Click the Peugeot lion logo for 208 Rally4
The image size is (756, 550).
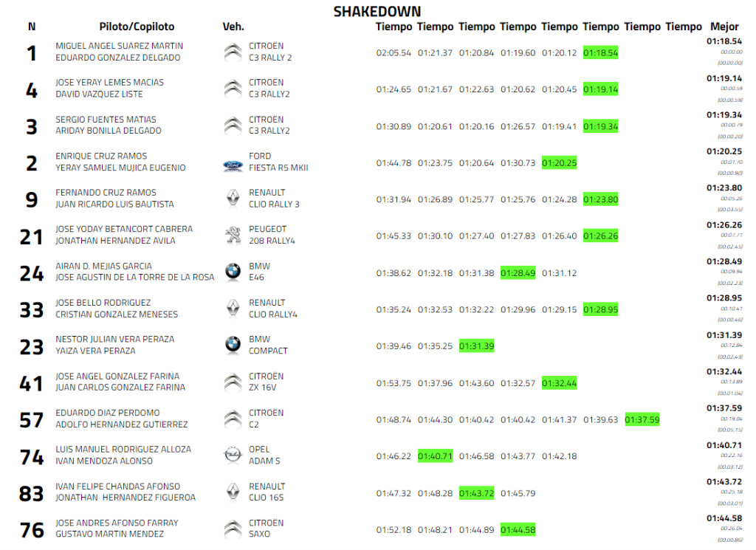click(x=233, y=235)
